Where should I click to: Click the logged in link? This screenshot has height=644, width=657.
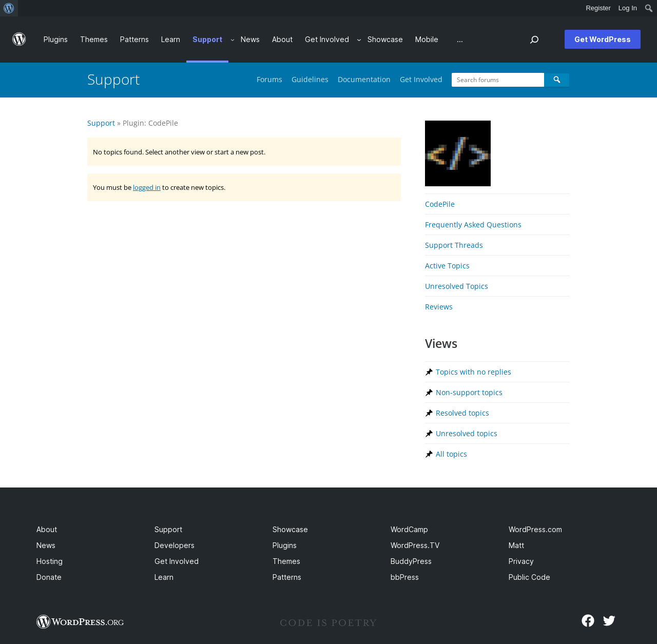point(147,187)
